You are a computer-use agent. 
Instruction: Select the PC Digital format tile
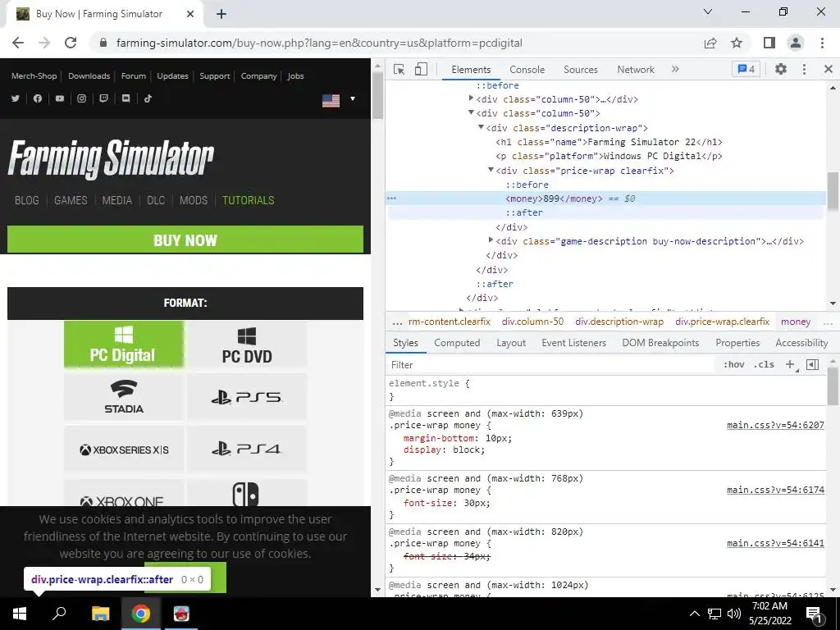point(124,345)
